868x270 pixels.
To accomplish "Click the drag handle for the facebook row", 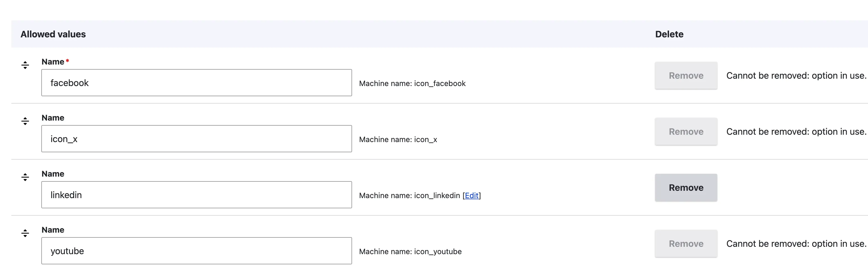I will [x=25, y=65].
